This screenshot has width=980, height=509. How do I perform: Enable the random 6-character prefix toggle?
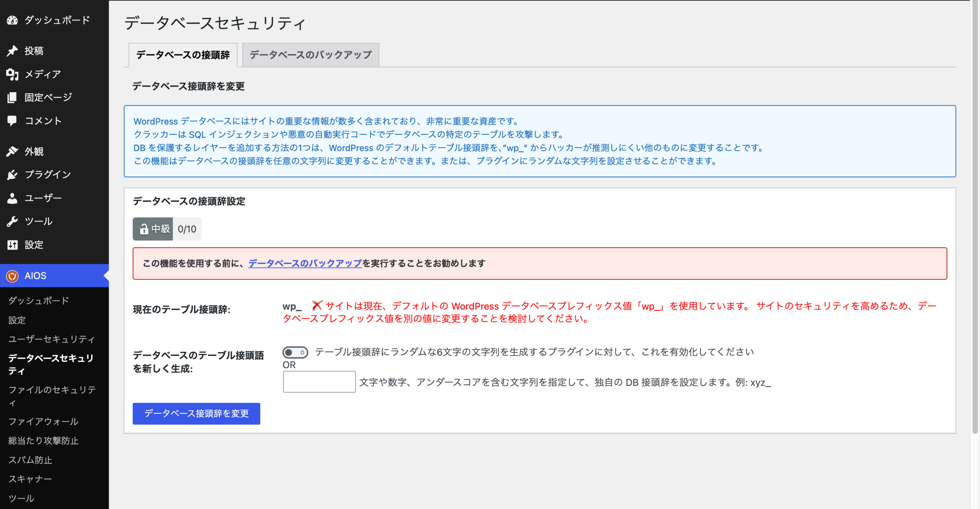(295, 352)
